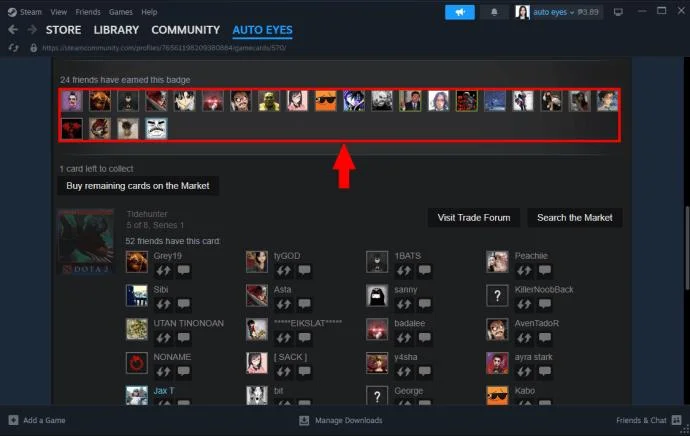Click the chat icon under ayra stark
This screenshot has width=690, height=436.
pos(544,371)
